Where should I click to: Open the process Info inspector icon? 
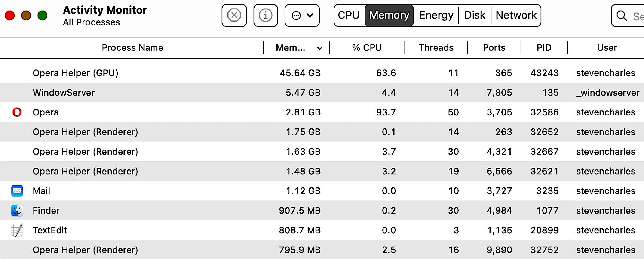266,15
